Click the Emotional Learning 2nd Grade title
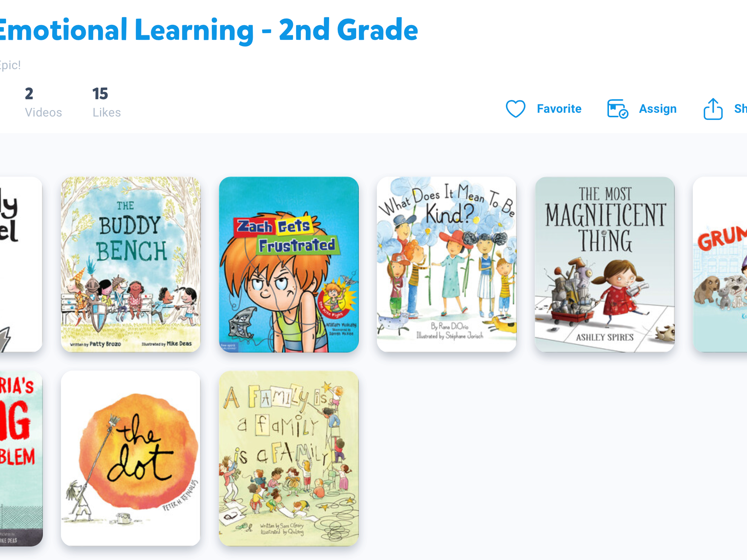Image resolution: width=747 pixels, height=560 pixels. pyautogui.click(x=208, y=30)
